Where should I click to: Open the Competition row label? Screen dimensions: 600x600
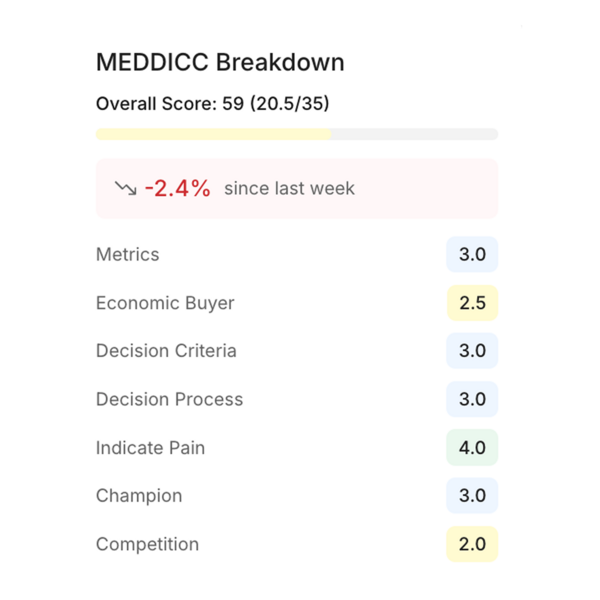tap(147, 544)
